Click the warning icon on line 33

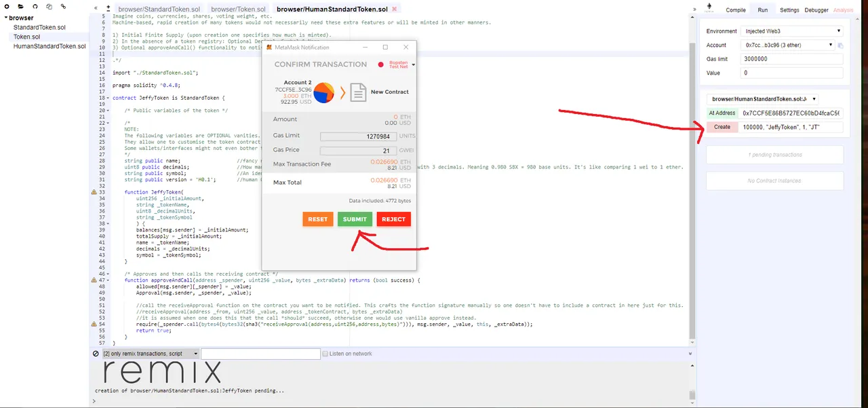94,193
